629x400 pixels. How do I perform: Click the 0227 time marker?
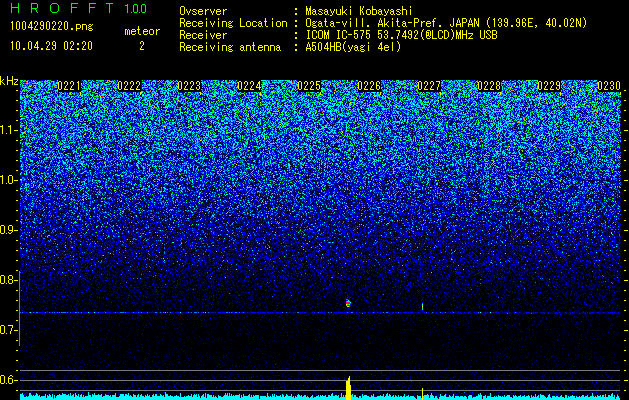pyautogui.click(x=429, y=86)
